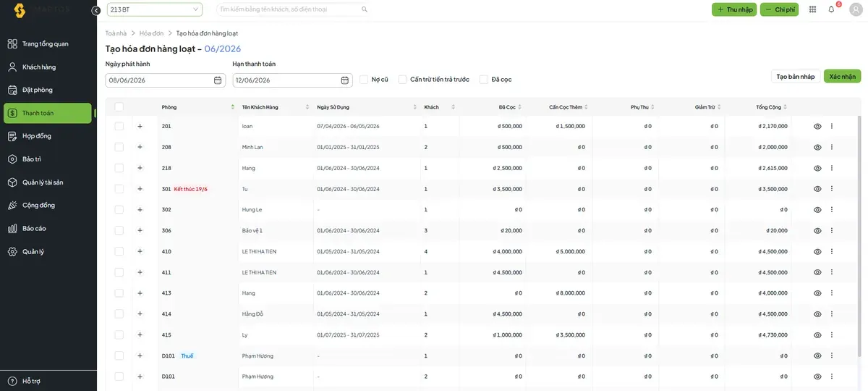Click the calendar icon in Ngày phát hành
The image size is (868, 391).
pos(218,80)
